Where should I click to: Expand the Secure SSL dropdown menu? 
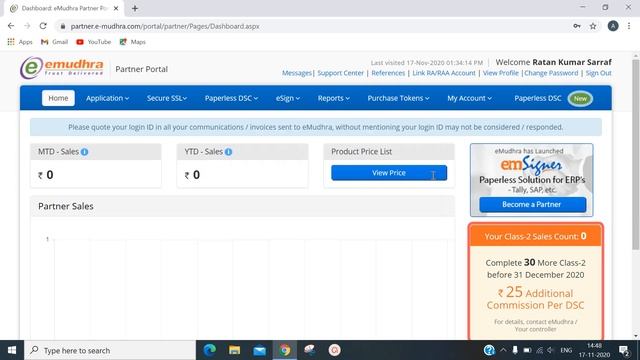click(167, 98)
